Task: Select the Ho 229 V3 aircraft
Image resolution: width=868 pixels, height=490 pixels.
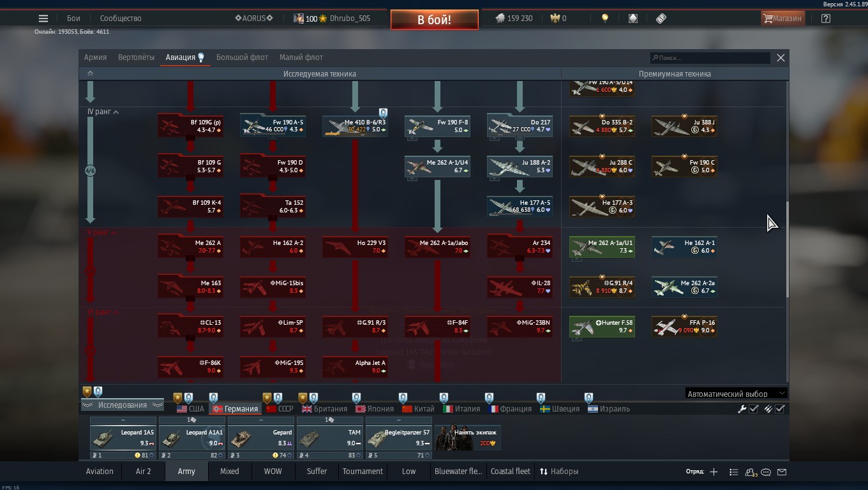Action: 355,246
